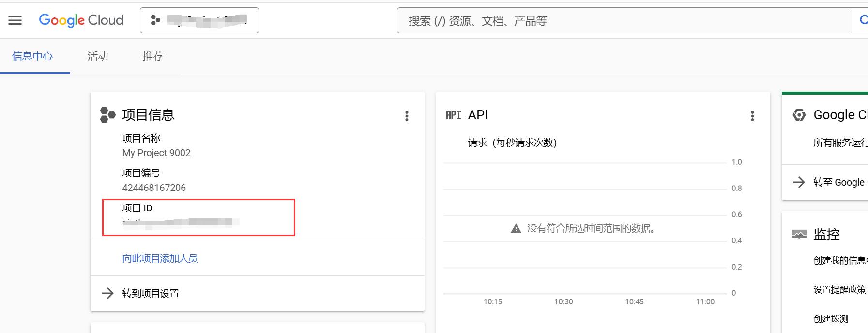Click the 10:45 time axis label
The width and height of the screenshot is (868, 333).
pos(634,301)
